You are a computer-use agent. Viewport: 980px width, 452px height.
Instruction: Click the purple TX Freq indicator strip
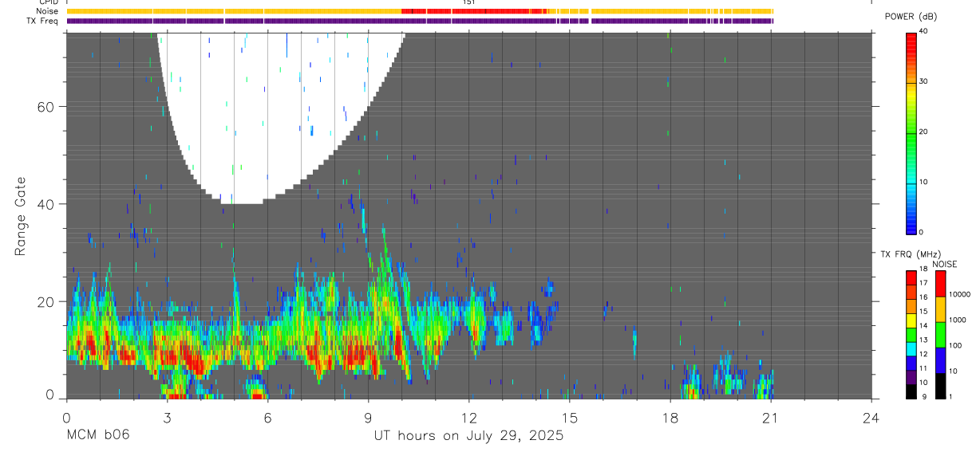(420, 21)
